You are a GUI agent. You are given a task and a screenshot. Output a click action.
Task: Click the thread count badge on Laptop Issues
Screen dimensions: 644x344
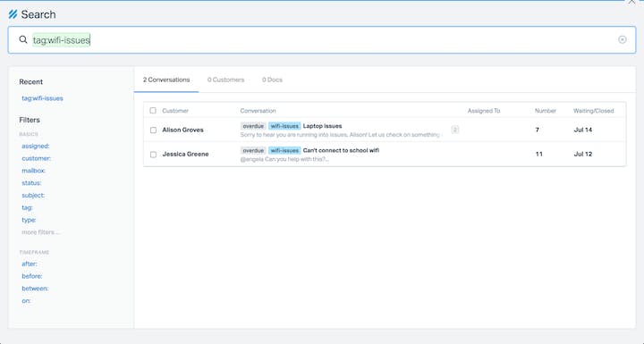[454, 130]
